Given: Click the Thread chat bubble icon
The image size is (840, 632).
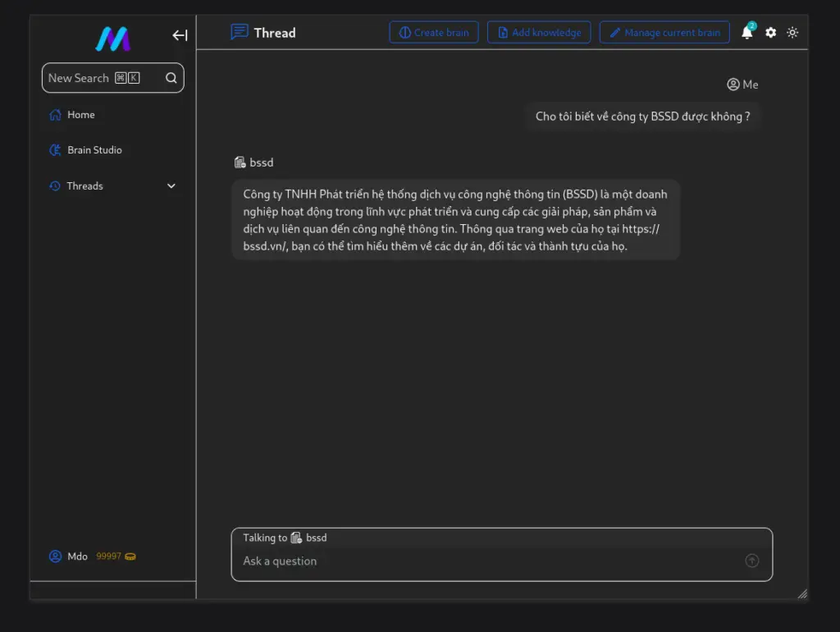Looking at the screenshot, I should pos(240,32).
